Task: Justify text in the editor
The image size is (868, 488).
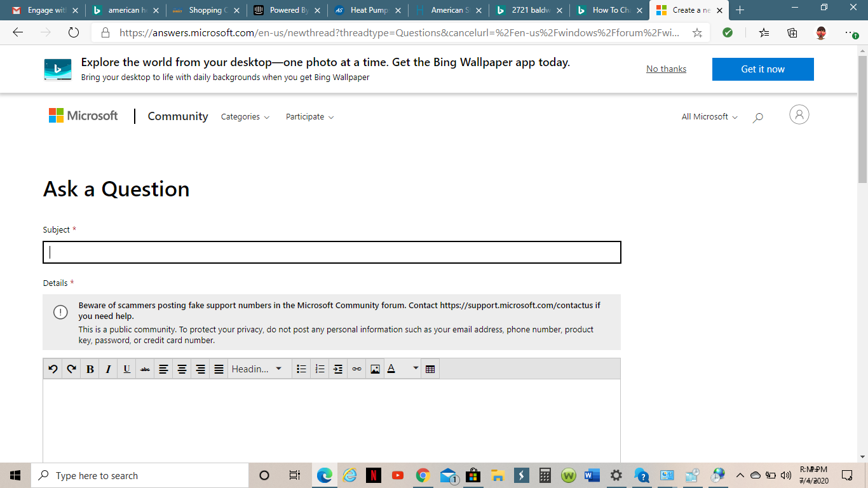Action: coord(219,369)
